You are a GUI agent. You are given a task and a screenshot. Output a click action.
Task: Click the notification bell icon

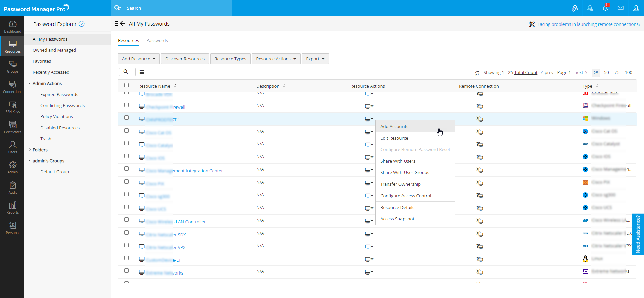605,8
